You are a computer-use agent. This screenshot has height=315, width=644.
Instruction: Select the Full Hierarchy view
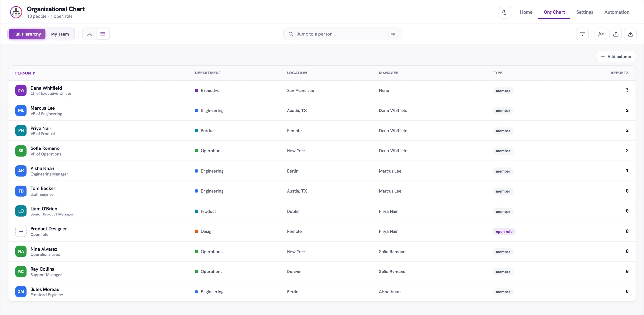coord(27,34)
